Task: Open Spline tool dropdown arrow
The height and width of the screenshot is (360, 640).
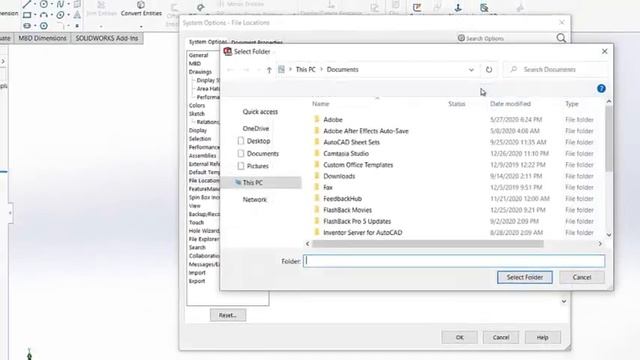Action: coord(68,4)
